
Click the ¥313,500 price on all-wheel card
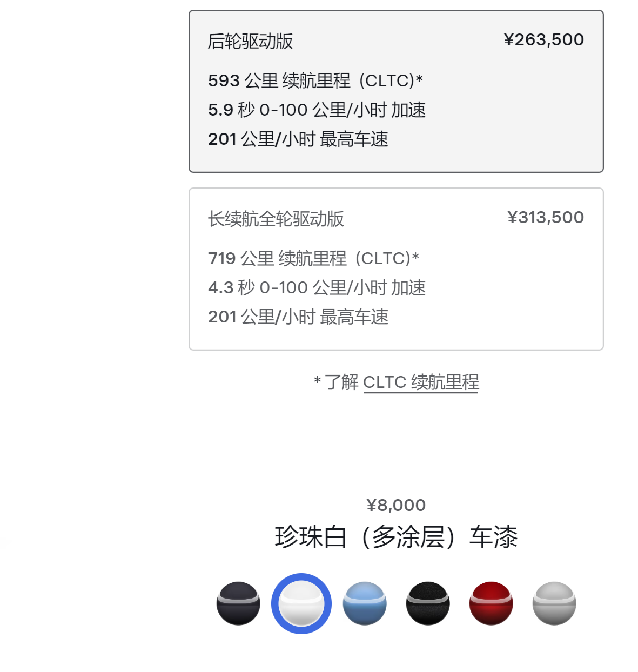(546, 217)
